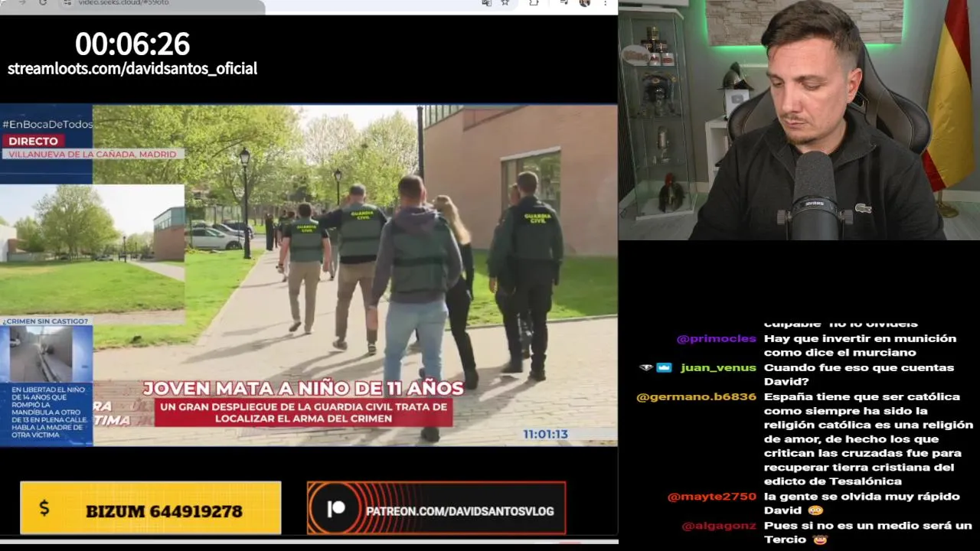Click the badge icons beside juan_venus
This screenshot has height=551, width=980.
click(655, 367)
